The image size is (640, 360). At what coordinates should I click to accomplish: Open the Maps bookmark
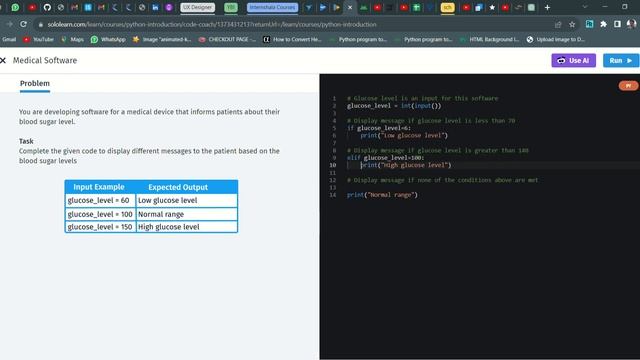[x=72, y=40]
